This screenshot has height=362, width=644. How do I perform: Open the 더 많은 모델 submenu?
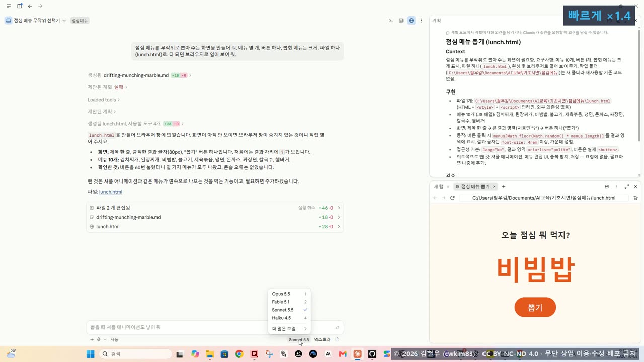click(x=289, y=329)
